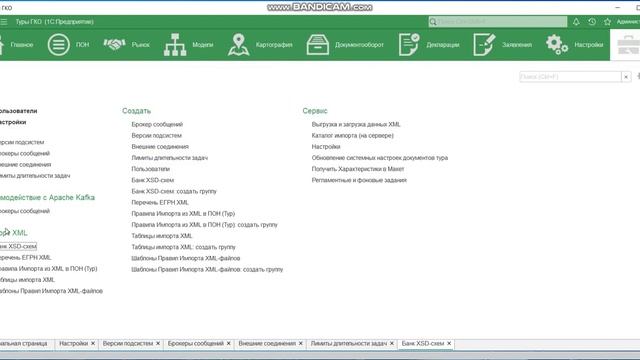Open Выгрузка и загрузка данных XML
640x360 pixels.
click(356, 124)
